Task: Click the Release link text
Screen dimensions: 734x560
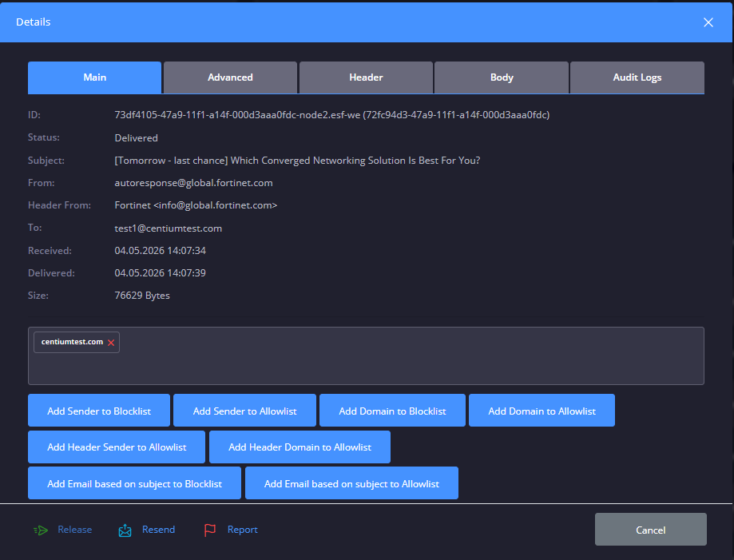Action: tap(75, 530)
